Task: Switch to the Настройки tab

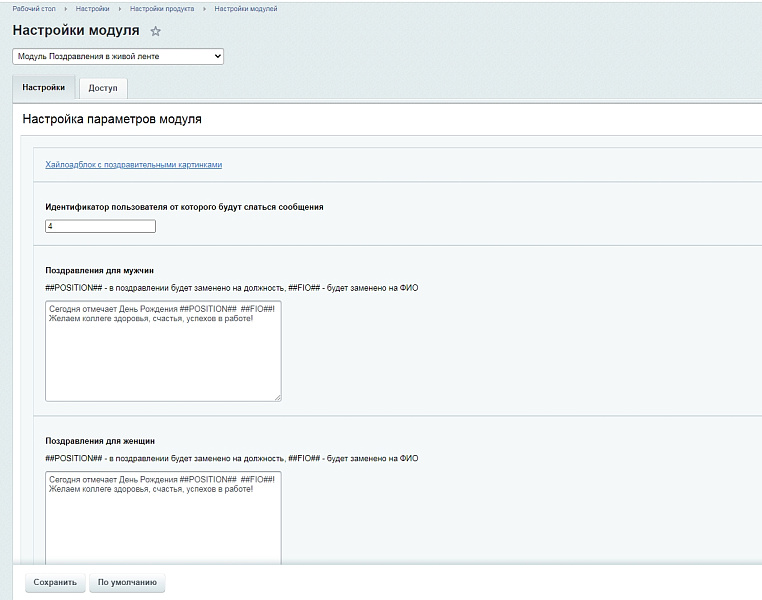Action: (43, 88)
